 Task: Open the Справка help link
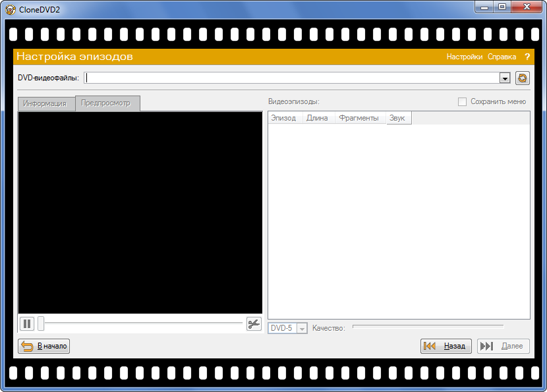pos(502,57)
